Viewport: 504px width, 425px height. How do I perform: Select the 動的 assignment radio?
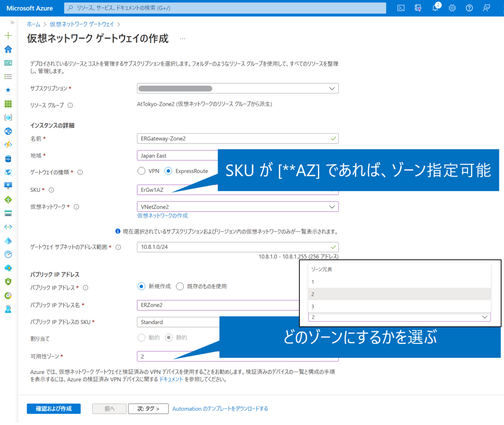coord(142,338)
